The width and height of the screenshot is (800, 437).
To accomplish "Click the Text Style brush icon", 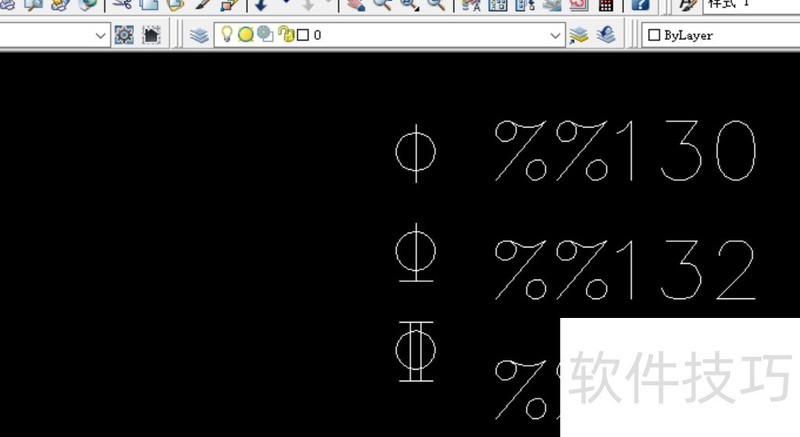I will point(687,5).
